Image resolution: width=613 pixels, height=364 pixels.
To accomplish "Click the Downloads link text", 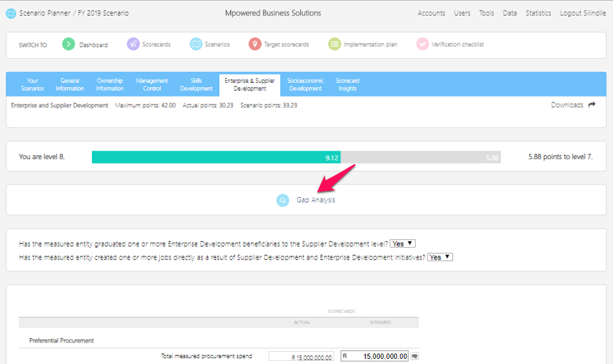I will pyautogui.click(x=567, y=104).
